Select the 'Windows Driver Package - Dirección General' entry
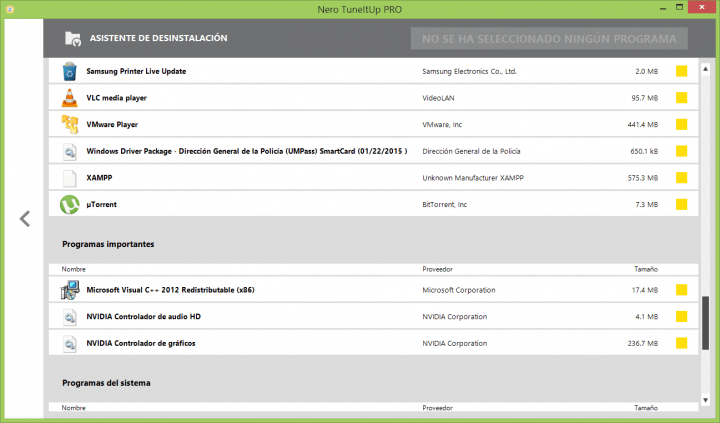Image resolution: width=720 pixels, height=423 pixels. point(247,151)
